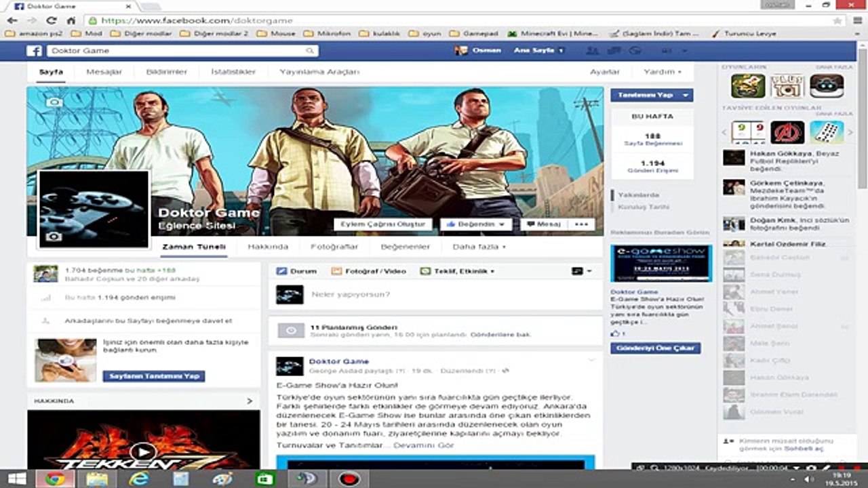Screen dimensions: 868x488
Task: Expand the Tanıtımını Yap dropdown arrow
Action: (686, 96)
